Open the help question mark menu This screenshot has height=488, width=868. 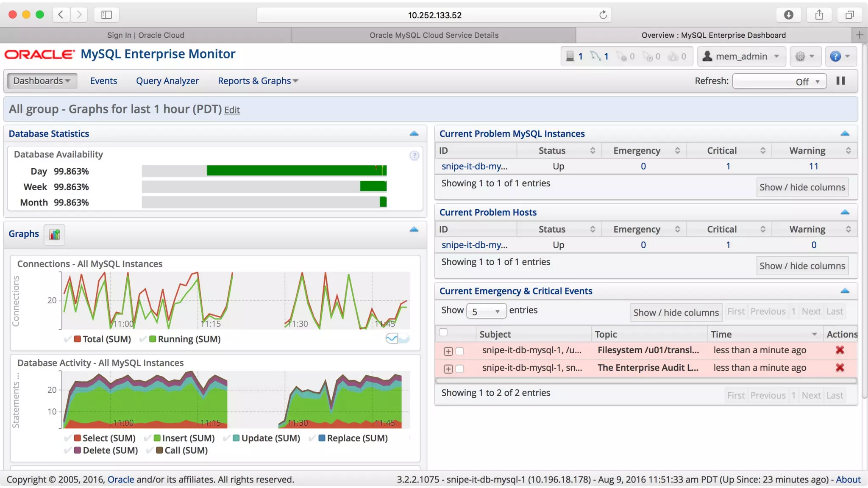840,56
